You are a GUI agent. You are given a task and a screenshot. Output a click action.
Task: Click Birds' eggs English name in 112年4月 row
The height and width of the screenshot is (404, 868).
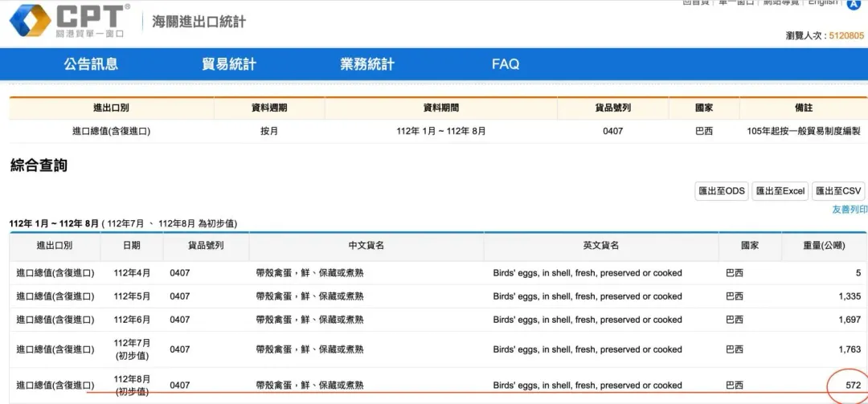click(588, 273)
